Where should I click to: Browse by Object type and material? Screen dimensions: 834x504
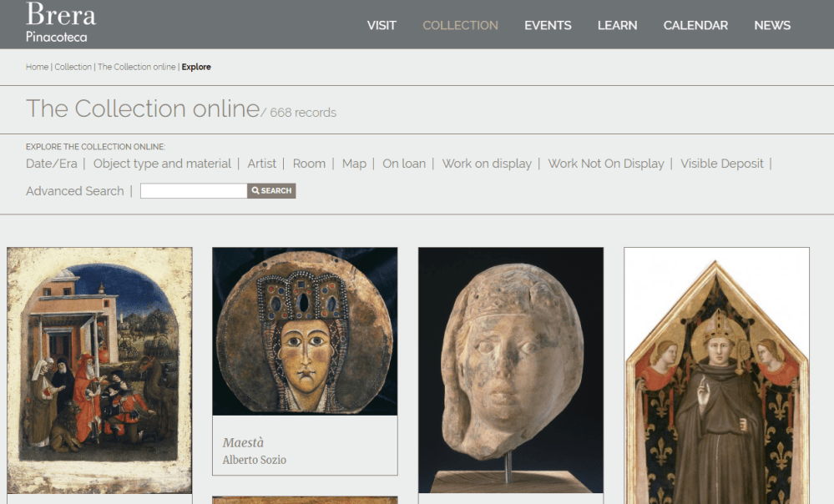pyautogui.click(x=162, y=164)
